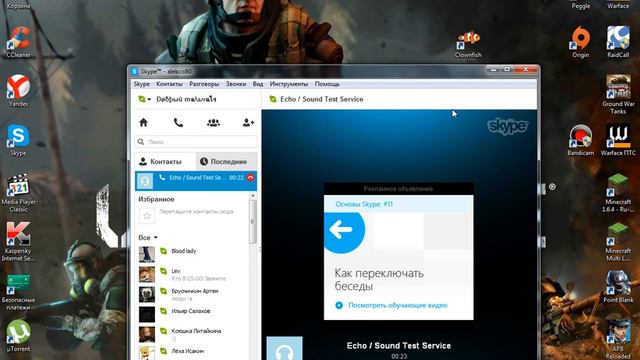Screen dimensions: 640x360
Task: Open the Skype menu
Action: [142, 84]
